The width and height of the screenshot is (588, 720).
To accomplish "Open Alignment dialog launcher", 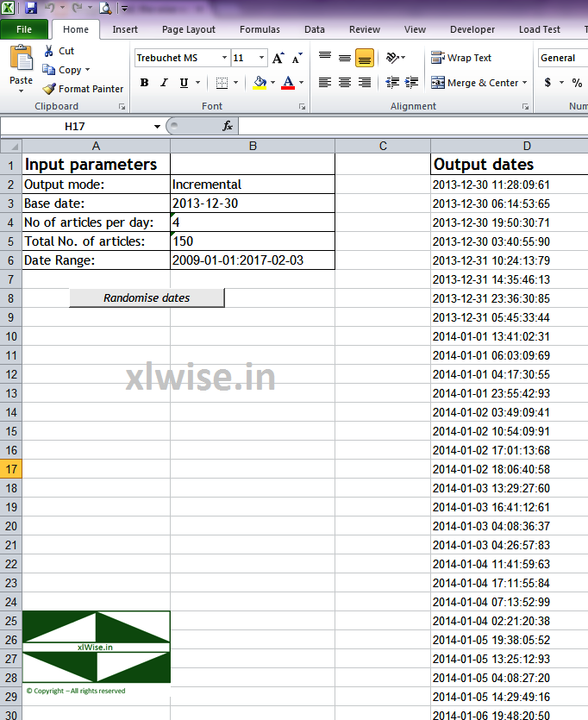I will (525, 107).
